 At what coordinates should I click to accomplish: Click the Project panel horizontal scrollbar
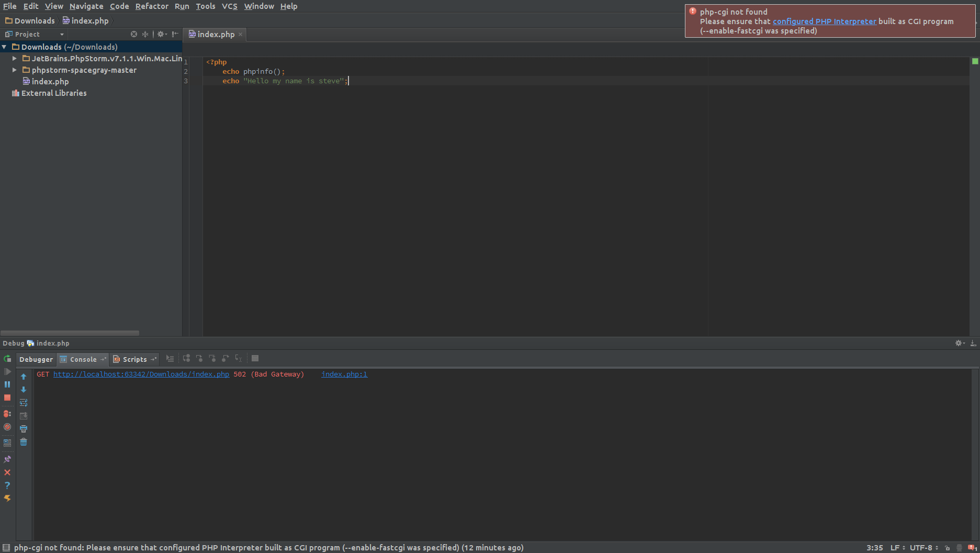[70, 333]
